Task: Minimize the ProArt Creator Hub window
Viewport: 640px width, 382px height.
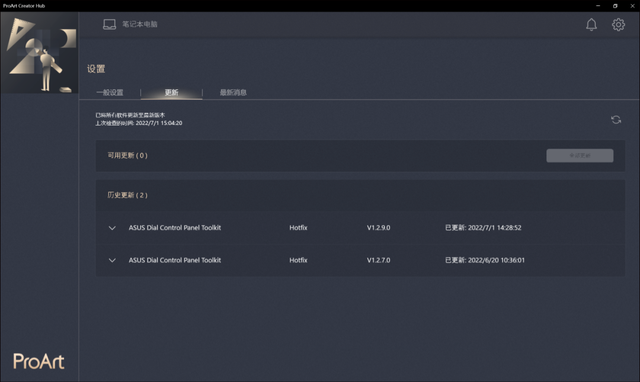Action: (x=598, y=6)
